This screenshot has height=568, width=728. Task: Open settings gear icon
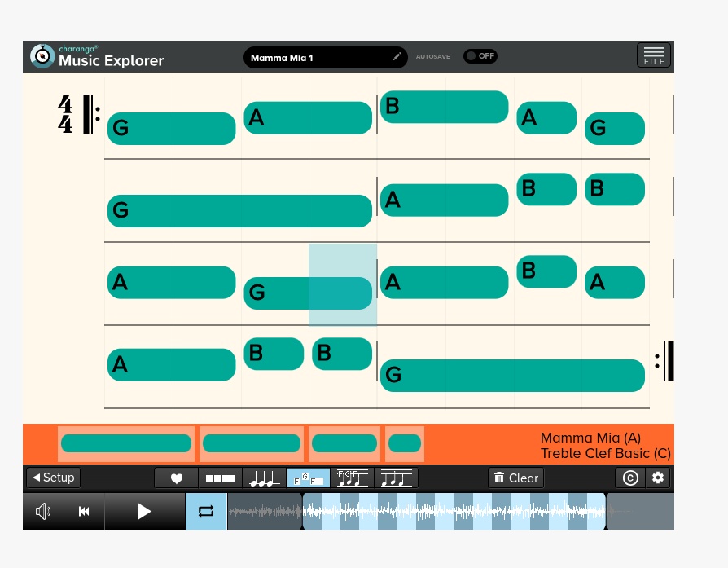click(658, 478)
